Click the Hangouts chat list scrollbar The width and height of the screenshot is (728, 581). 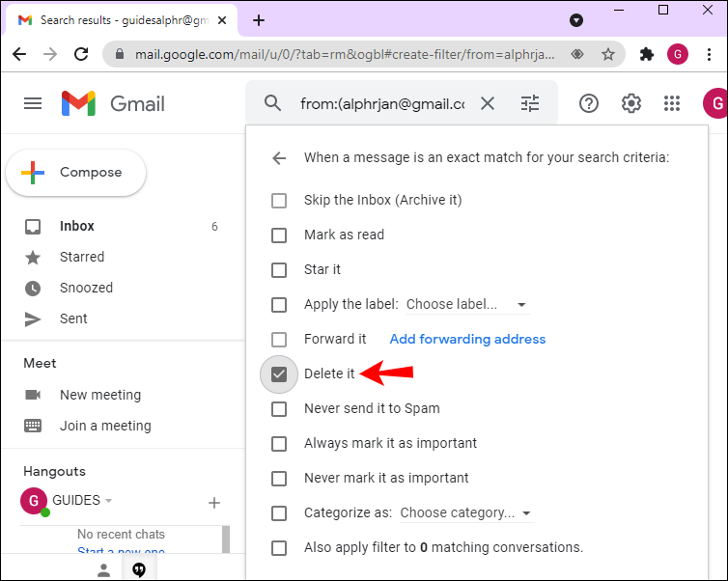coord(226,539)
